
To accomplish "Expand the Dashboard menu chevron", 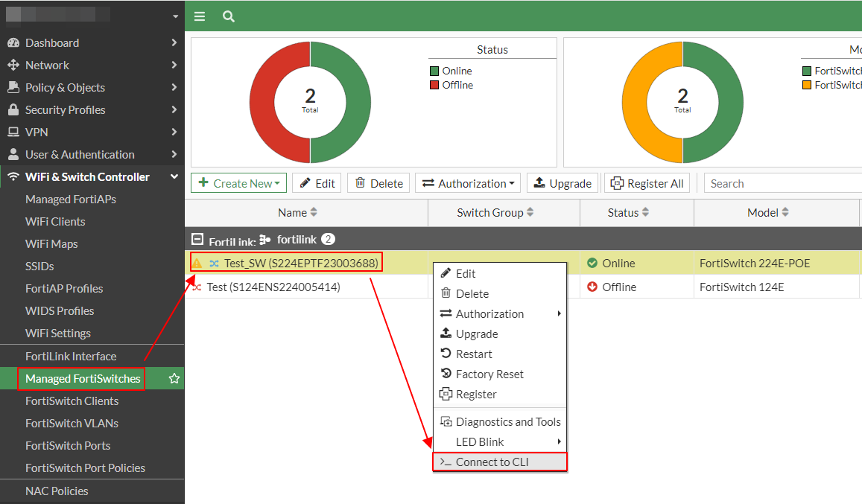I will [x=174, y=42].
